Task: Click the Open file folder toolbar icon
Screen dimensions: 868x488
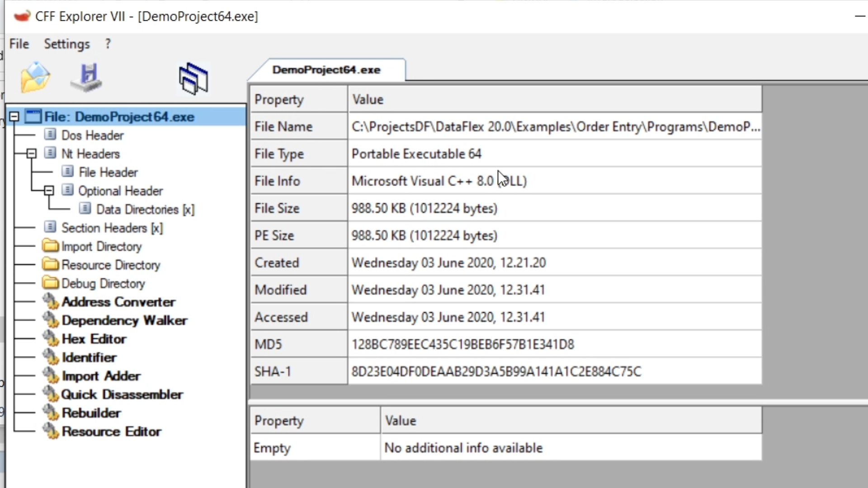Action: [35, 78]
